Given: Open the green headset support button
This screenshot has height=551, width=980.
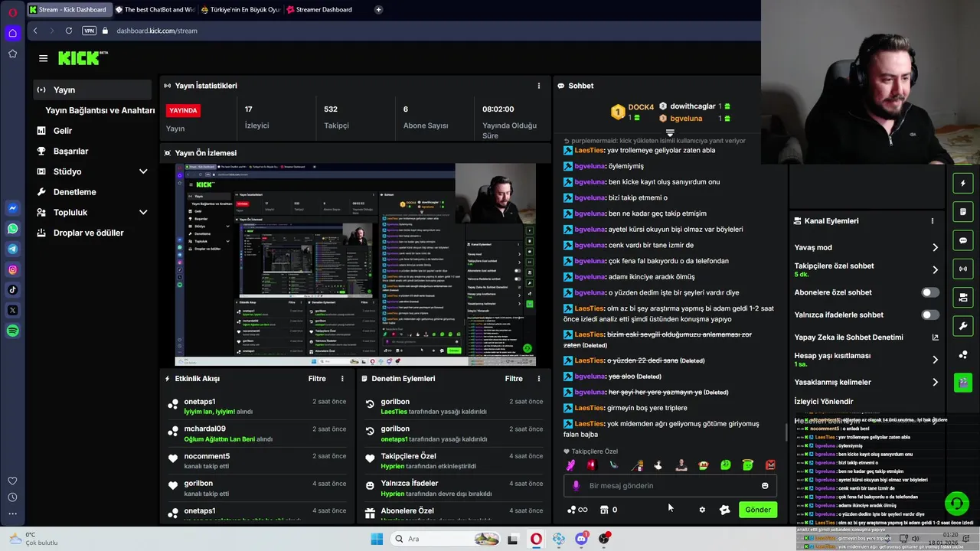Looking at the screenshot, I should (x=956, y=503).
